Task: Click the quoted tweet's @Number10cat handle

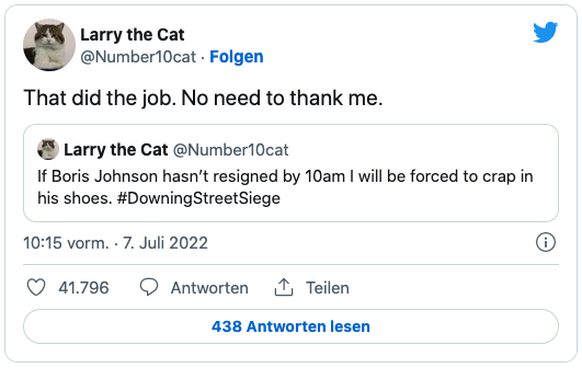Action: tap(231, 150)
